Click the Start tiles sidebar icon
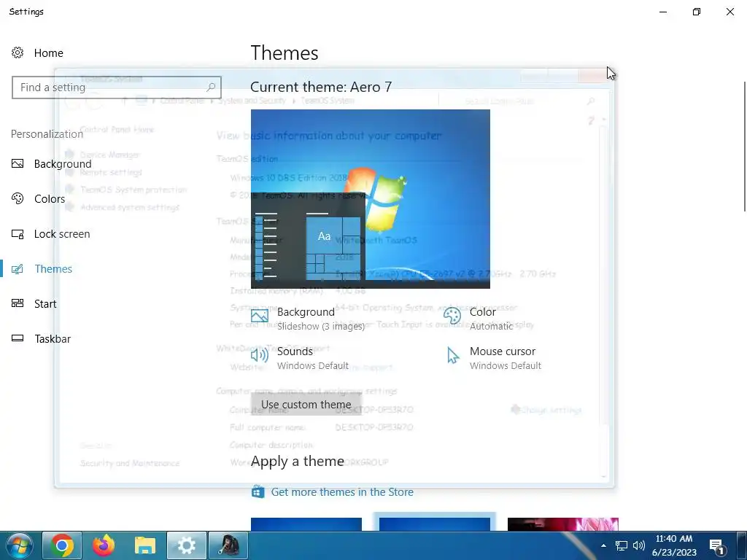The image size is (747, 560). click(x=18, y=303)
